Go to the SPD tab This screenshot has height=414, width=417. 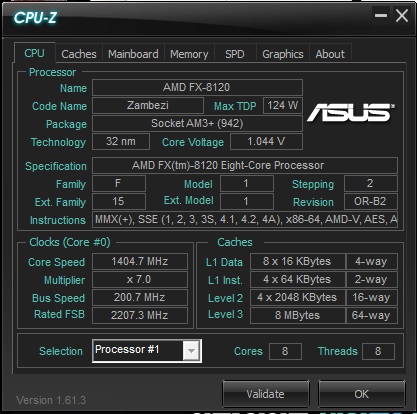[235, 54]
